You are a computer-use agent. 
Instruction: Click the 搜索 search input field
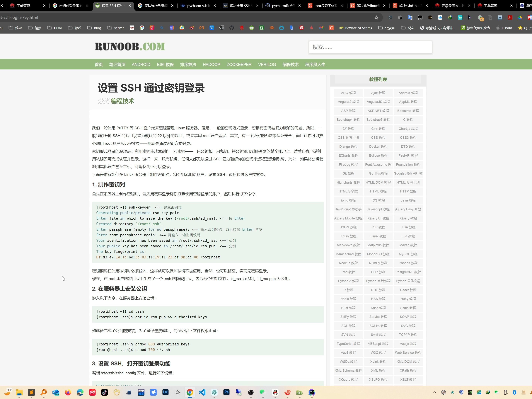click(x=370, y=47)
